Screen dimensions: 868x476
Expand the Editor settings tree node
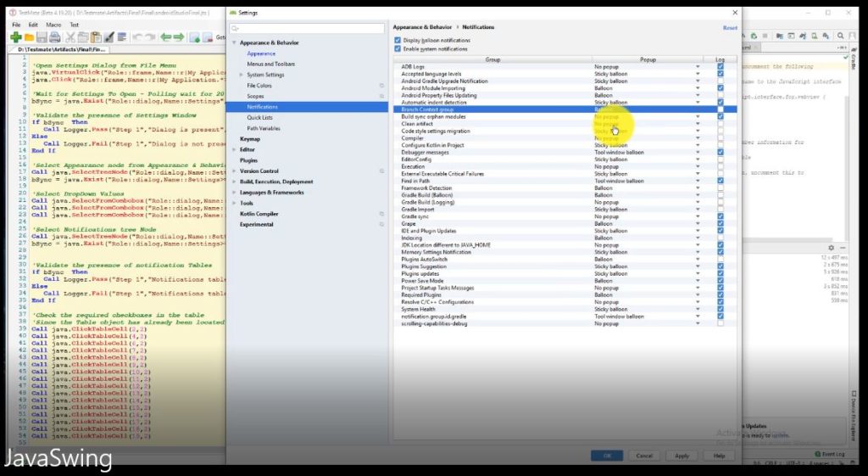point(235,149)
